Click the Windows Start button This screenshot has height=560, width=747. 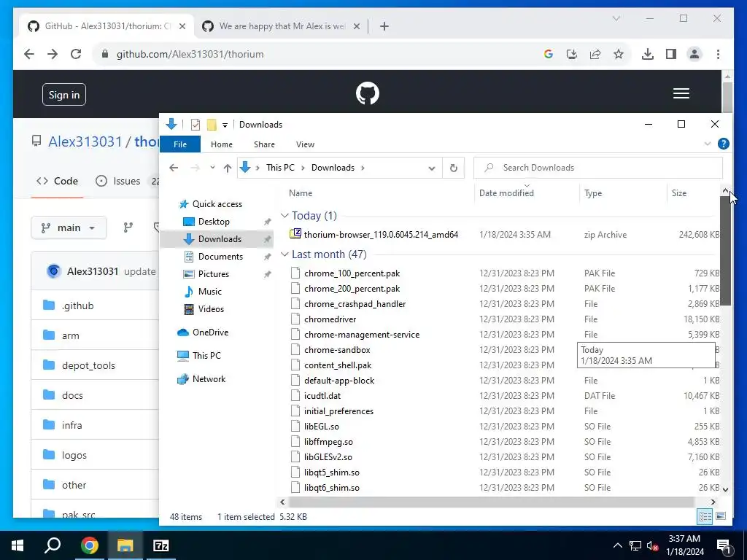coord(18,545)
